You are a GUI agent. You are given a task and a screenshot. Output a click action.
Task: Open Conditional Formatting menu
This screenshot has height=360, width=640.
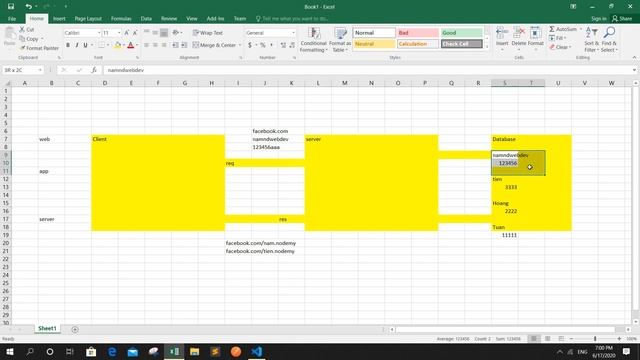click(x=313, y=40)
